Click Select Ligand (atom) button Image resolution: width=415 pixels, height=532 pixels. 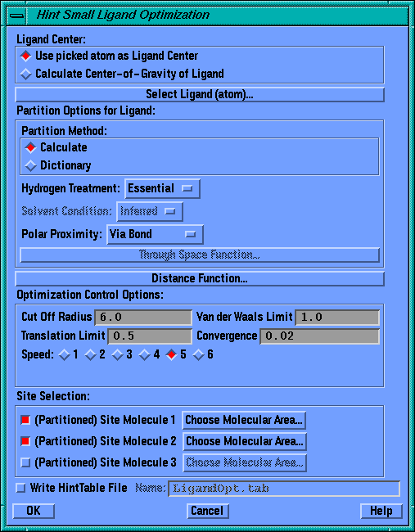click(x=200, y=95)
